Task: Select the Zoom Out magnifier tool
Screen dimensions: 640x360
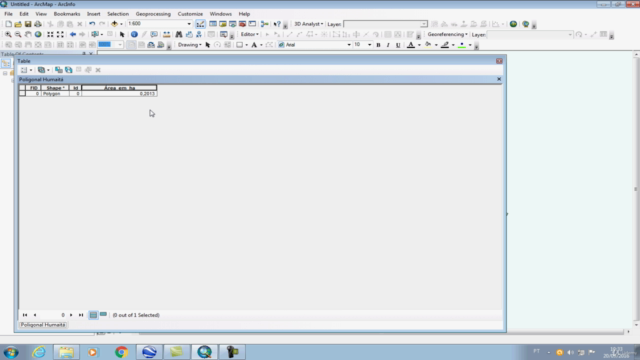Action: tap(18, 35)
